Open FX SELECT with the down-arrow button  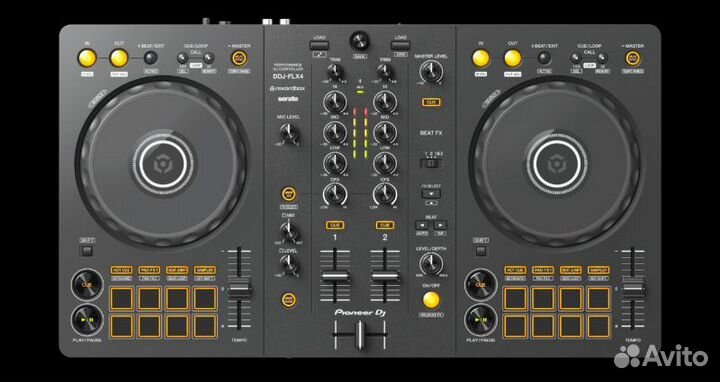click(x=431, y=194)
